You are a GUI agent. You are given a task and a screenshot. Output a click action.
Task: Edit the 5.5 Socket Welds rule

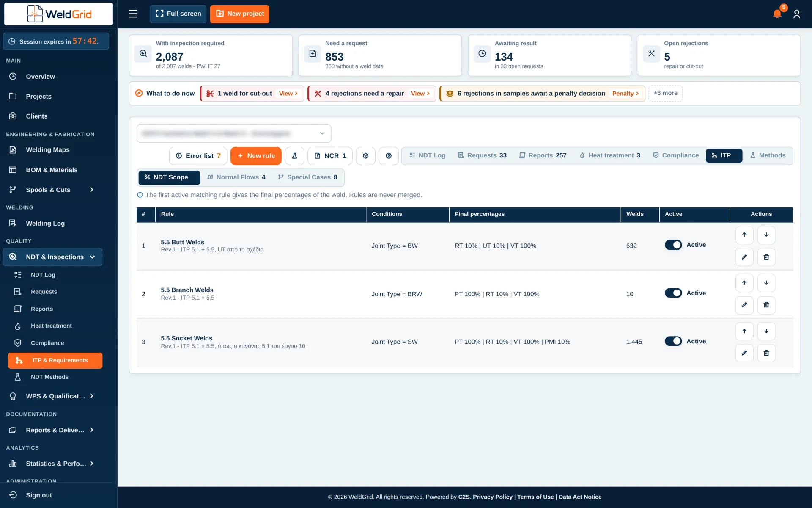pyautogui.click(x=744, y=353)
